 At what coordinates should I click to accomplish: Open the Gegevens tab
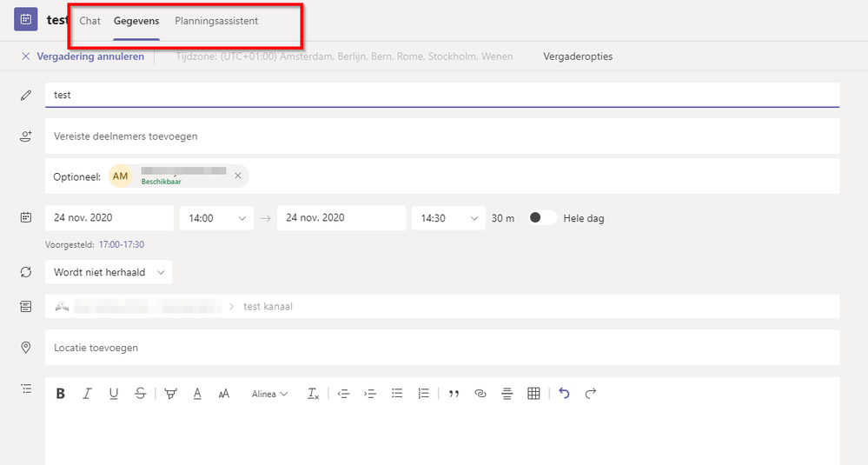[x=136, y=21]
